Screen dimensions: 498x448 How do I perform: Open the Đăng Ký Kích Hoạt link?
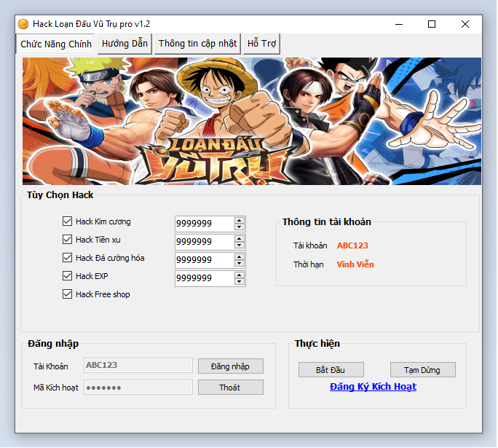pos(373,387)
